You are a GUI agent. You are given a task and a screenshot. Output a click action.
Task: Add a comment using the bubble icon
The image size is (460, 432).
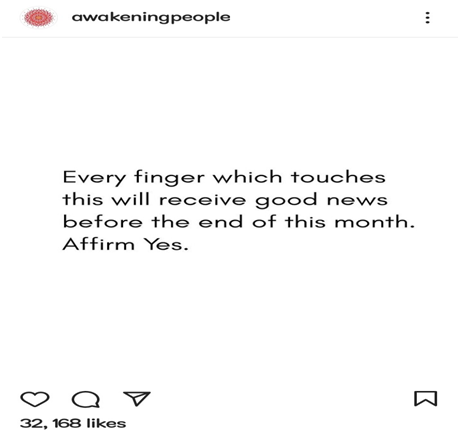click(86, 399)
